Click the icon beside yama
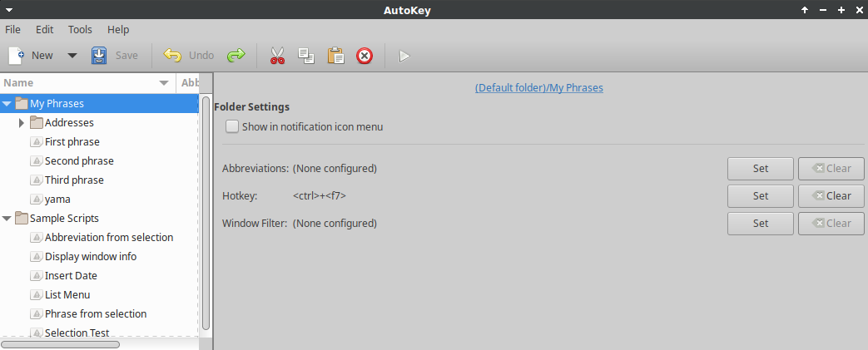This screenshot has height=350, width=868. [37, 199]
